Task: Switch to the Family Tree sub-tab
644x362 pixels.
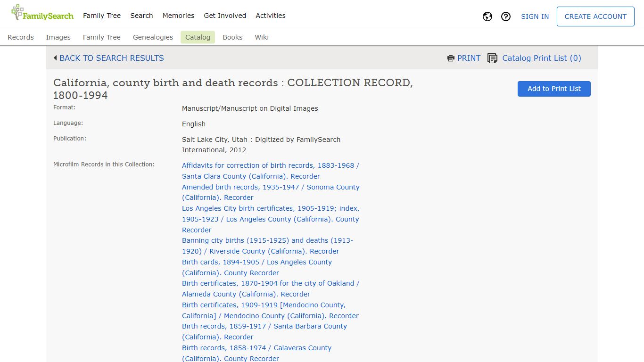Action: 102,37
